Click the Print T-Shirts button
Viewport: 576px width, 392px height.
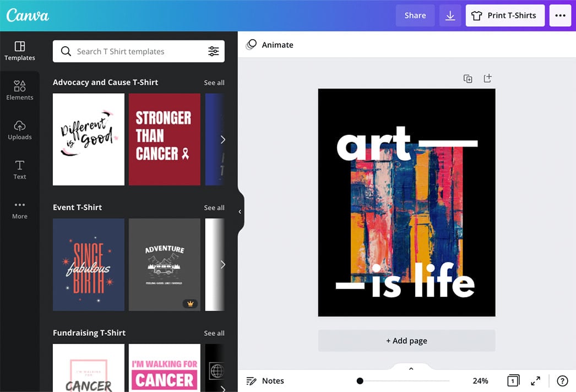click(x=505, y=15)
